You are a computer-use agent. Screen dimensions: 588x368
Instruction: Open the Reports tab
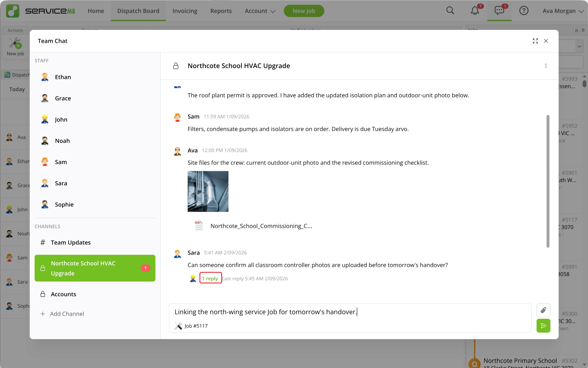coord(221,11)
